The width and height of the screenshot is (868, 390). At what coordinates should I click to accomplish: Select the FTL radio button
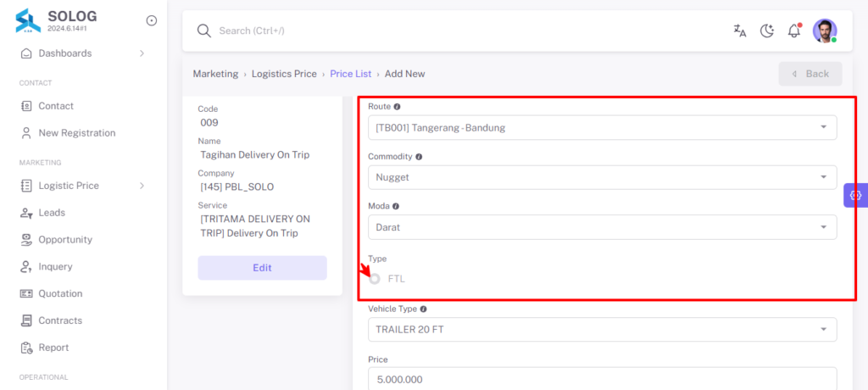[x=375, y=279]
